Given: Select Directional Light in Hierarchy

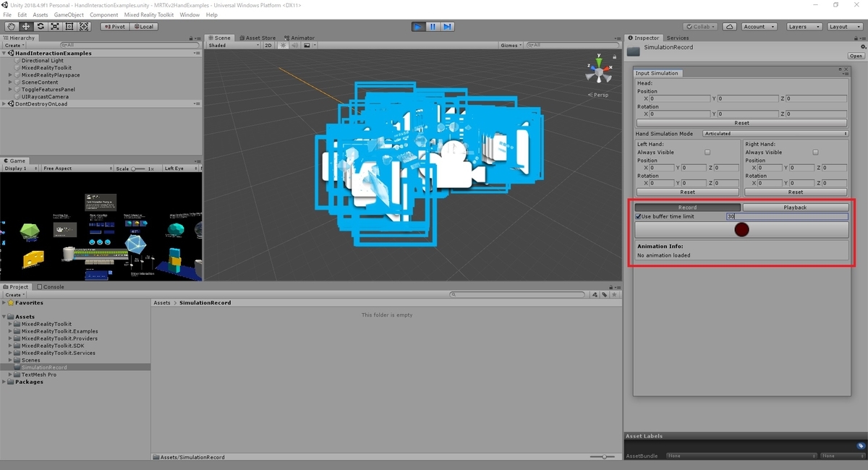Looking at the screenshot, I should pos(43,61).
